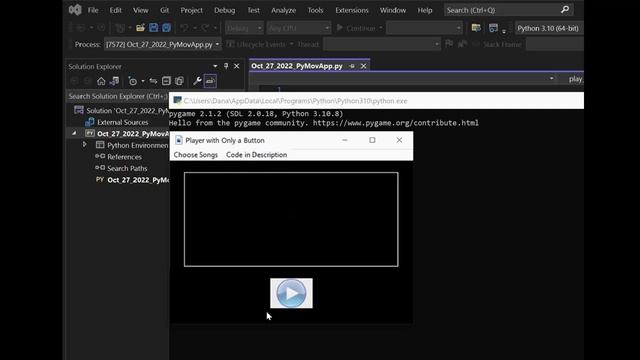Select the Search Paths tree item
The height and width of the screenshot is (360, 640).
[x=127, y=168]
